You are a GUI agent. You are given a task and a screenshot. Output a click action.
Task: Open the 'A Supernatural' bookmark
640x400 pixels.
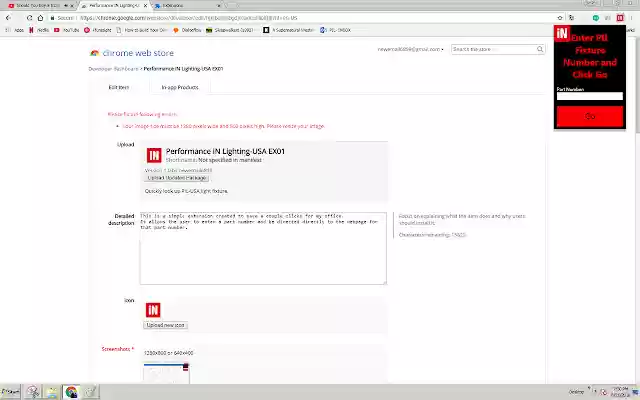[289, 30]
